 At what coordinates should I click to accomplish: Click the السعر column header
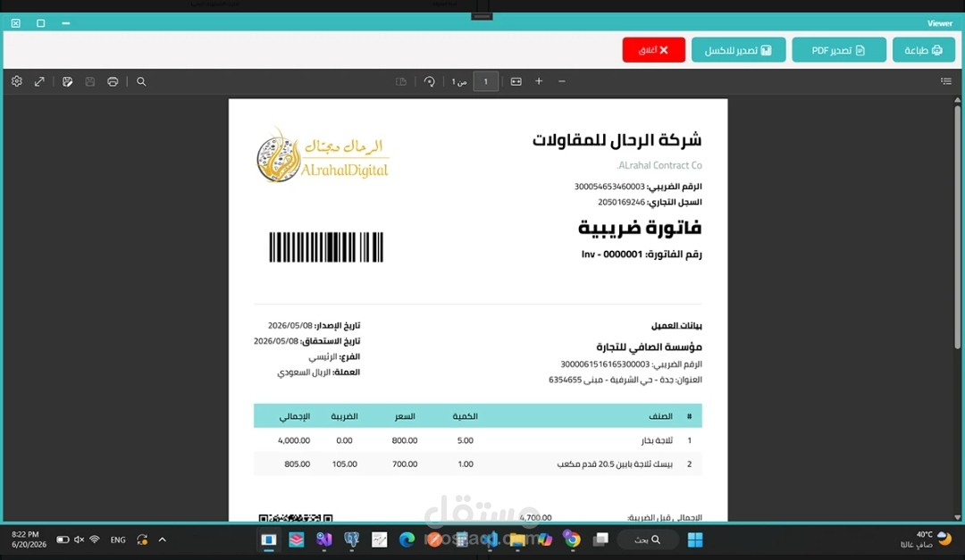coord(405,416)
